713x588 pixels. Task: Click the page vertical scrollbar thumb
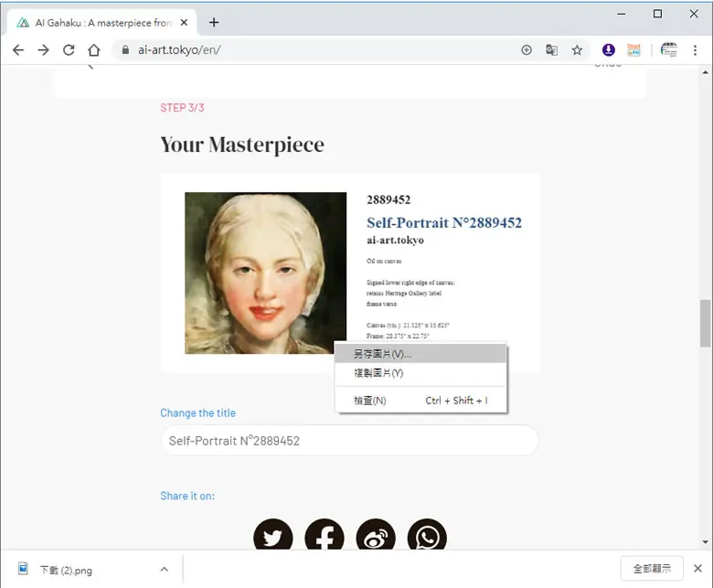(x=706, y=324)
